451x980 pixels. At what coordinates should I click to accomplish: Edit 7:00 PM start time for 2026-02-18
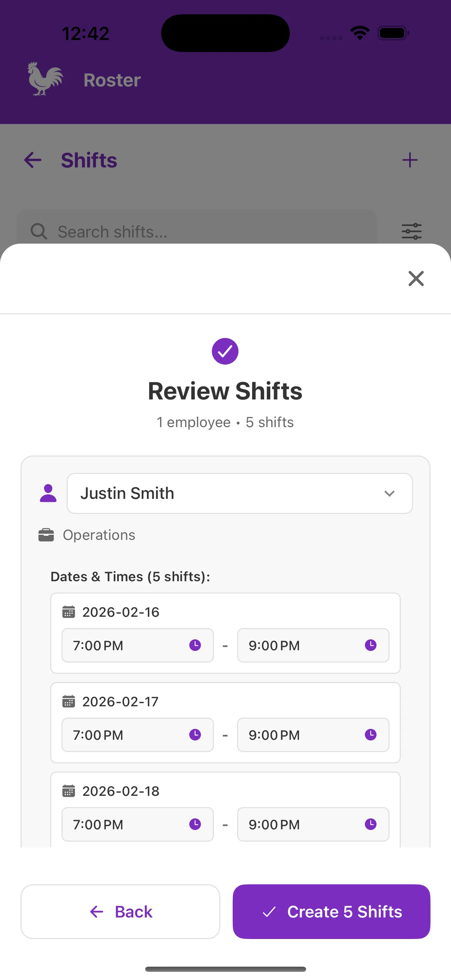[138, 824]
